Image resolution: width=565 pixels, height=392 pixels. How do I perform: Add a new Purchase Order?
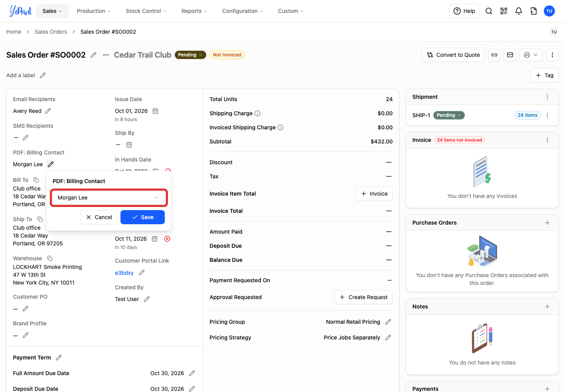point(547,223)
